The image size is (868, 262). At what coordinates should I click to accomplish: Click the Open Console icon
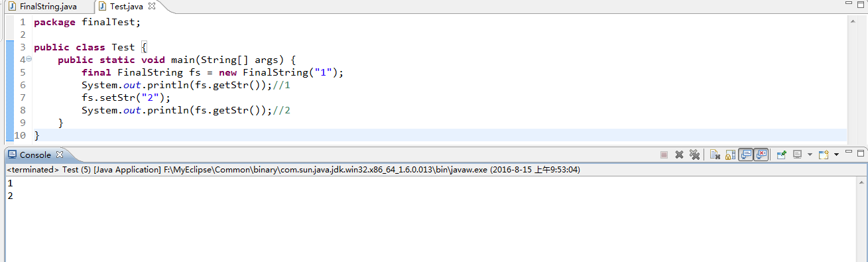(824, 155)
